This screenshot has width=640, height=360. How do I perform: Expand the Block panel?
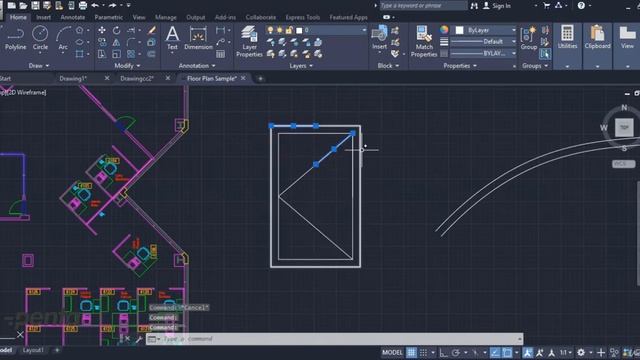click(x=388, y=65)
